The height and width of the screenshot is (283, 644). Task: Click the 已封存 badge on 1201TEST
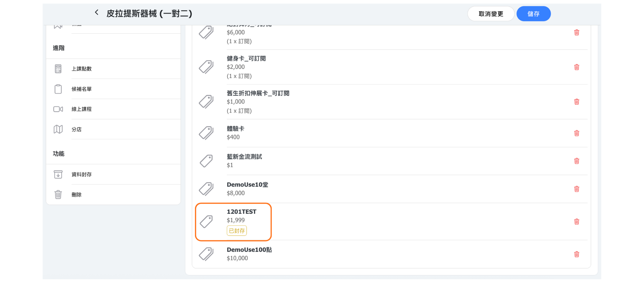point(236,231)
